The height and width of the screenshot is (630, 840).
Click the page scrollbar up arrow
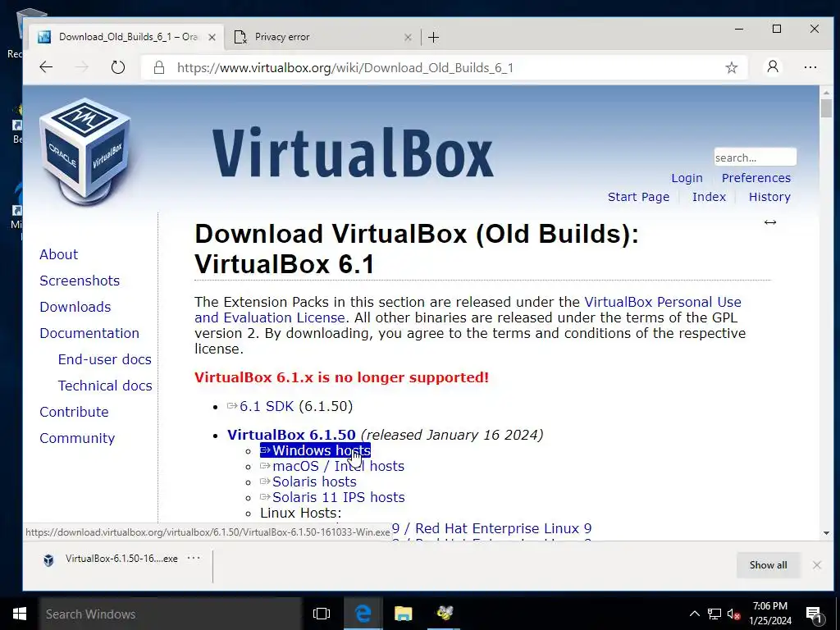click(826, 91)
